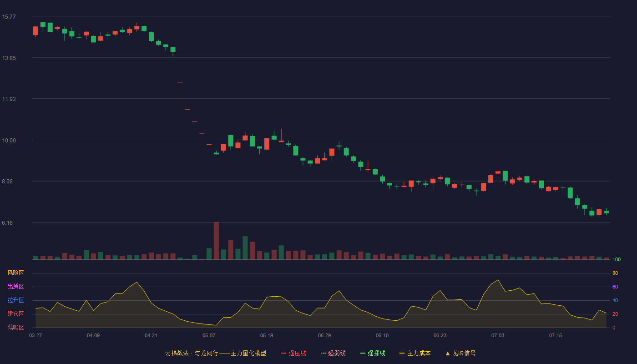The width and height of the screenshot is (637, 364).
Task: Click the 建仓区 zone label
Action: 15,314
